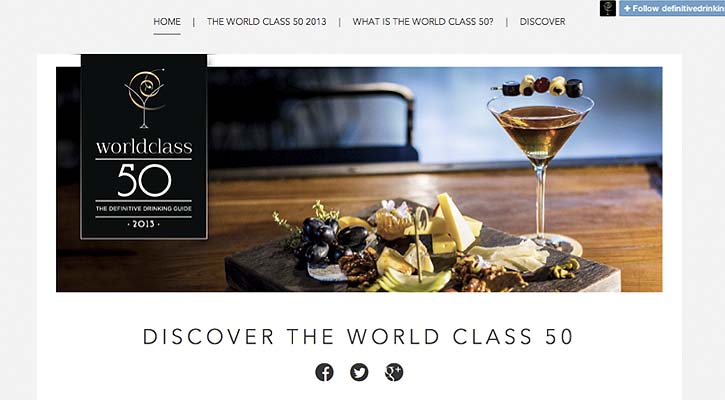This screenshot has width=725, height=400.
Task: Select WHAT IS THE WORLD CLASS 50? menu item
Action: 423,22
